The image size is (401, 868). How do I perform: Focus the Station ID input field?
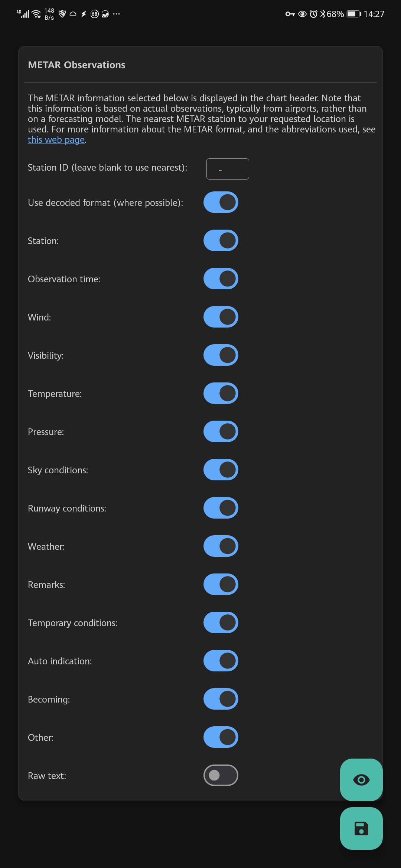[228, 169]
